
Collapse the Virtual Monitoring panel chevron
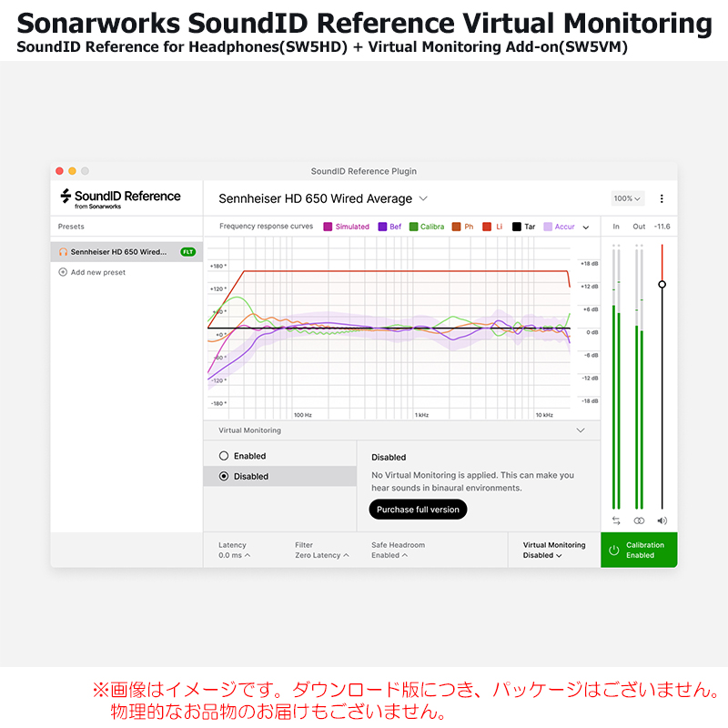coord(581,430)
